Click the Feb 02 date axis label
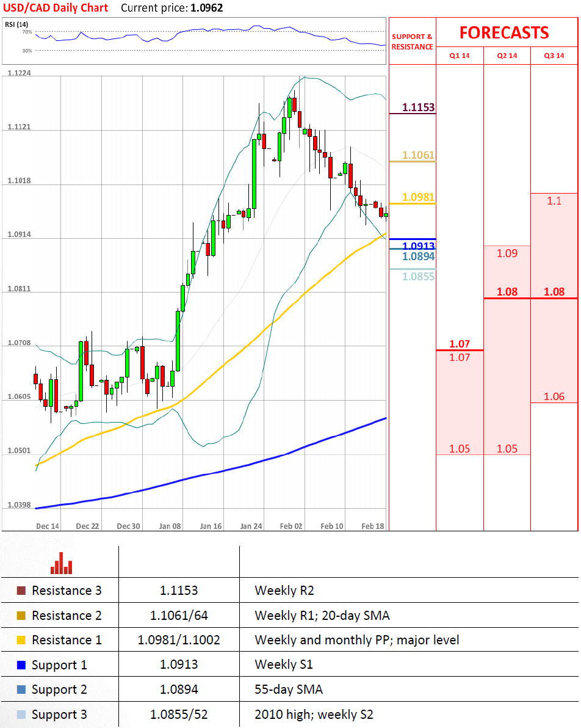Screen dimensions: 581x728 click(291, 526)
